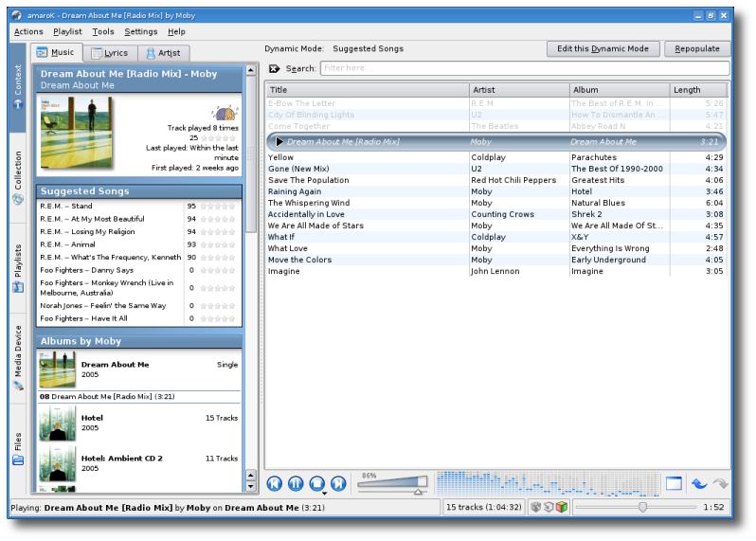Click Edit this Dynamic Mode button
This screenshot has width=756, height=541.
[x=603, y=48]
